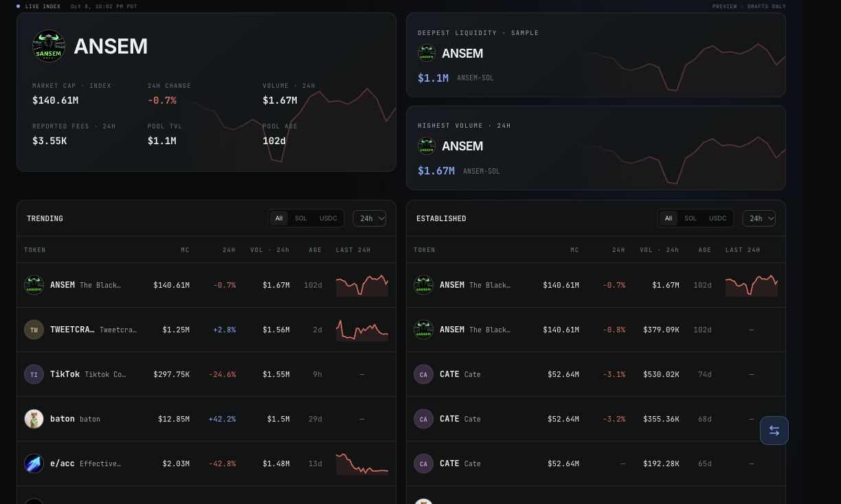This screenshot has height=504, width=841.
Task: Sort Trending by MC column header
Action: pos(185,250)
